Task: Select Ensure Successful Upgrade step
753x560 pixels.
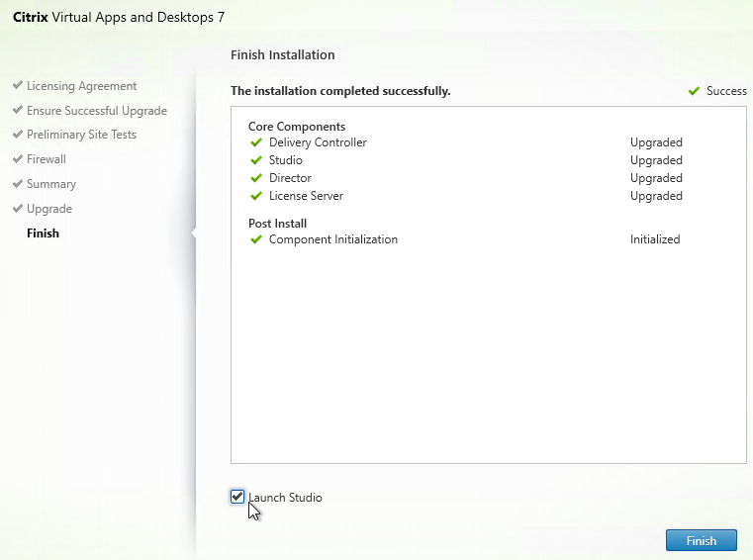Action: click(96, 111)
